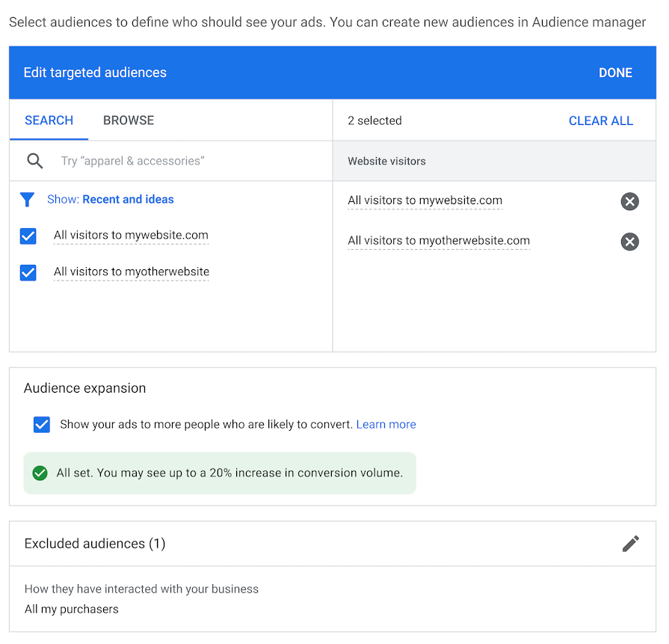Click the search magnifier icon
Image resolution: width=669 pixels, height=644 pixels.
pos(34,161)
